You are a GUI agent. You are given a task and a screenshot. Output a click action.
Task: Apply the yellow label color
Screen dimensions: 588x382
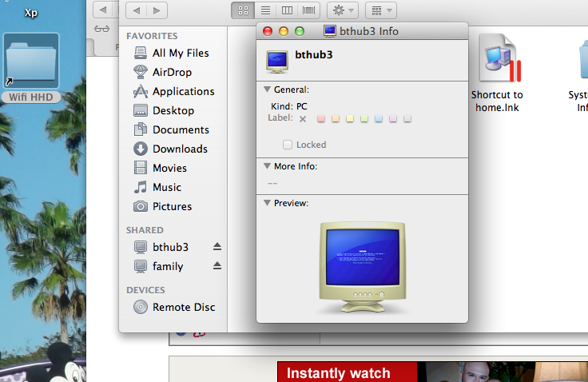[x=350, y=118]
